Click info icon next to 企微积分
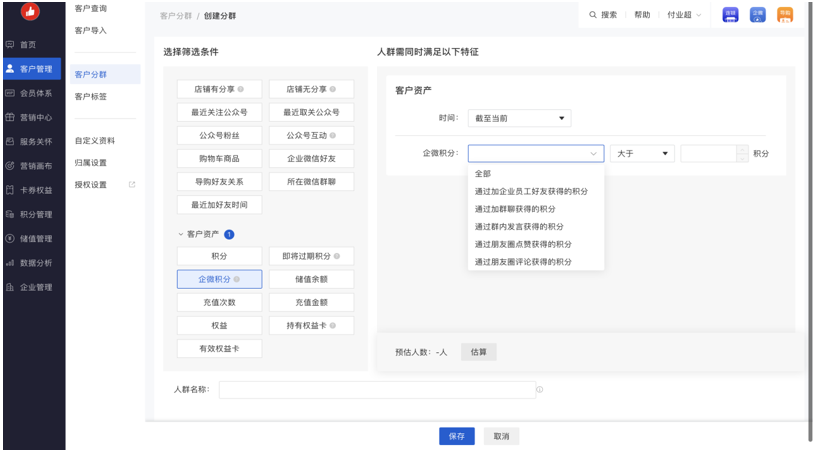The height and width of the screenshot is (456, 820). tap(236, 279)
